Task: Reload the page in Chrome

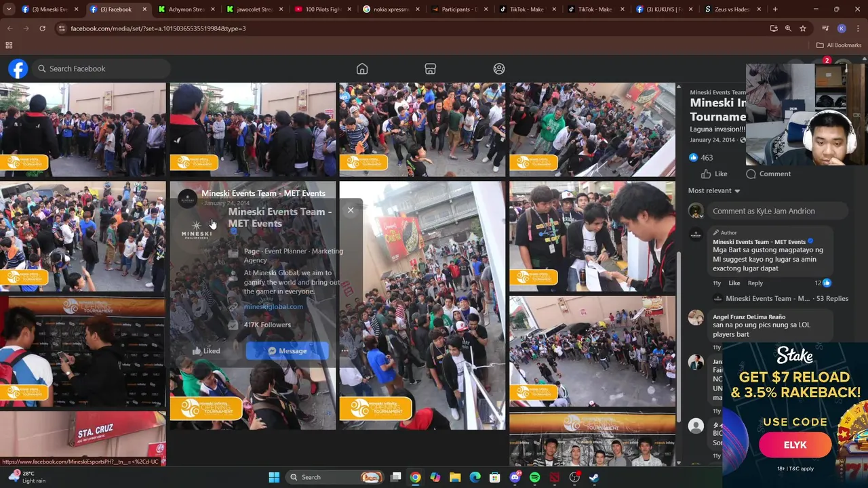Action: 42,28
